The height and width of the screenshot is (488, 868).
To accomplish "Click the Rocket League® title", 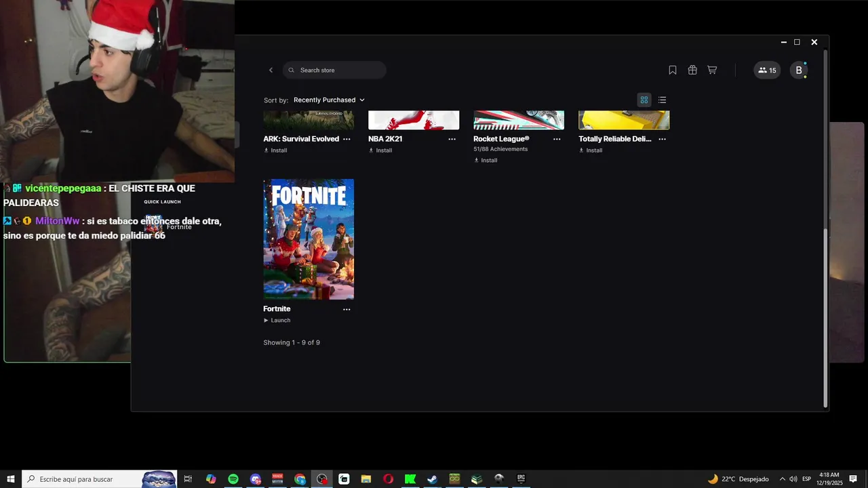I will pos(501,139).
